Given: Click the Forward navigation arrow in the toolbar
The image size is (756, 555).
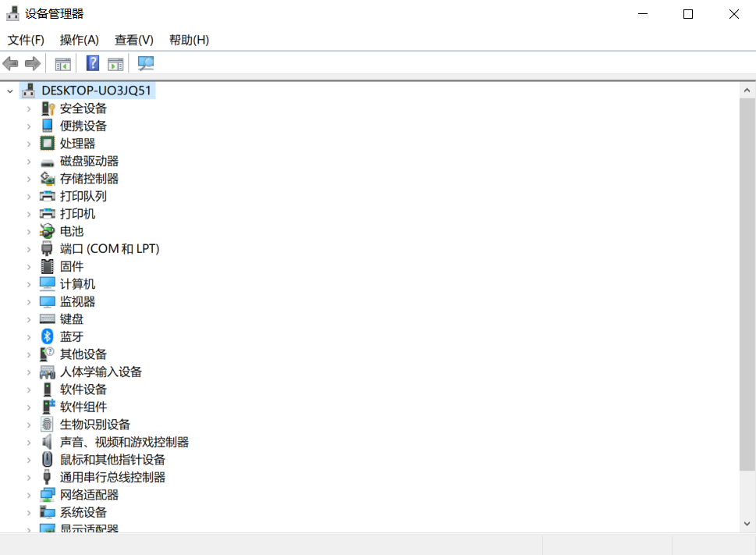Looking at the screenshot, I should 30,63.
